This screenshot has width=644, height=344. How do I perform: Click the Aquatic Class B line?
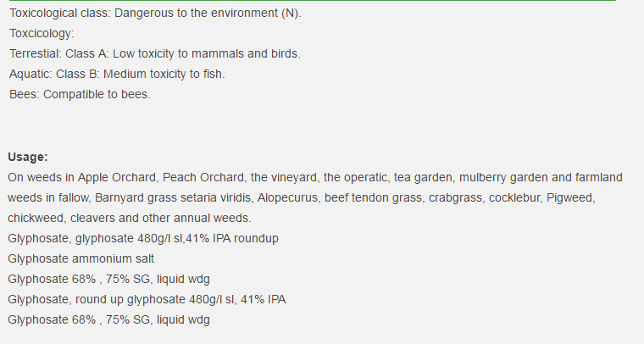coord(117,74)
